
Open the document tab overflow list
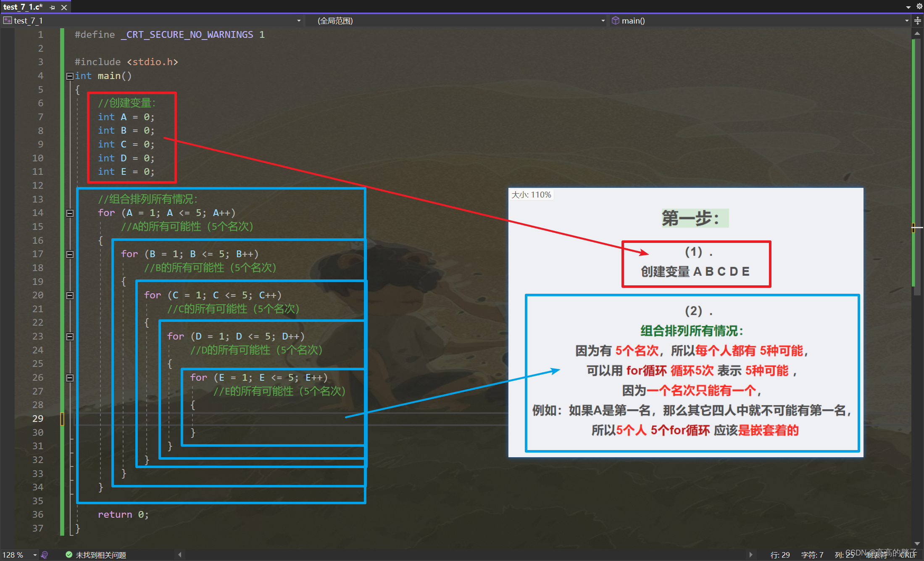[908, 7]
